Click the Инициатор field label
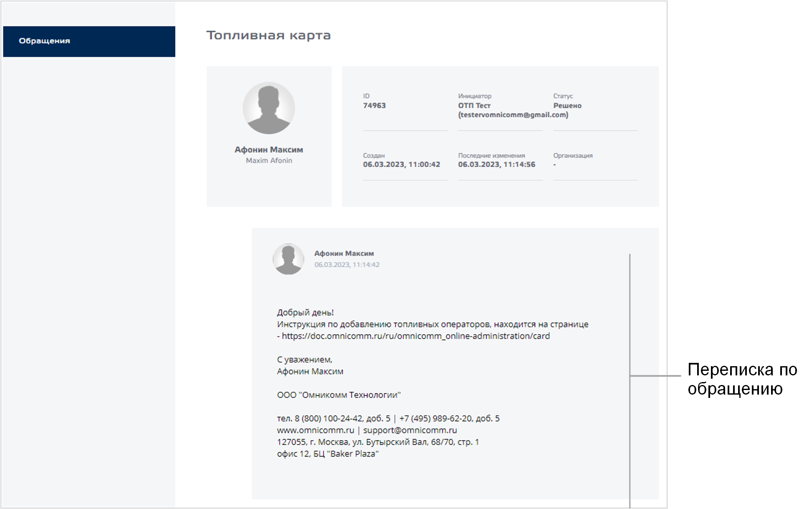Image resolution: width=812 pixels, height=509 pixels. coord(475,96)
